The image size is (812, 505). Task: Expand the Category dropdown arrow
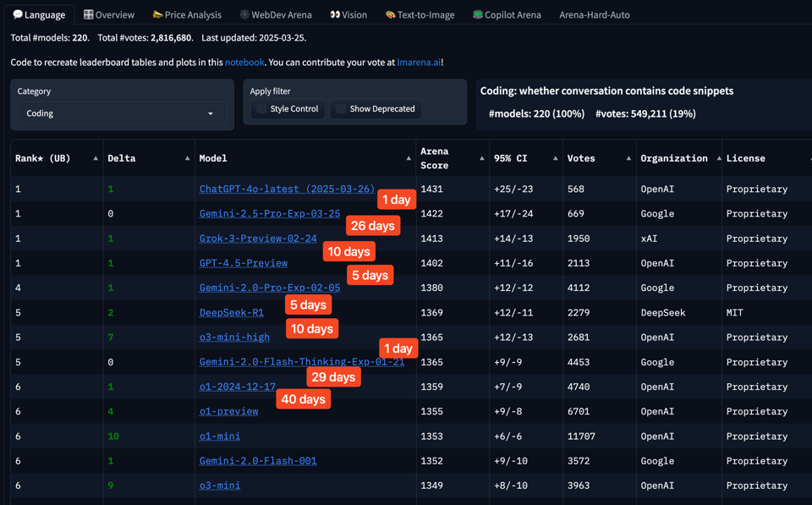(x=211, y=113)
